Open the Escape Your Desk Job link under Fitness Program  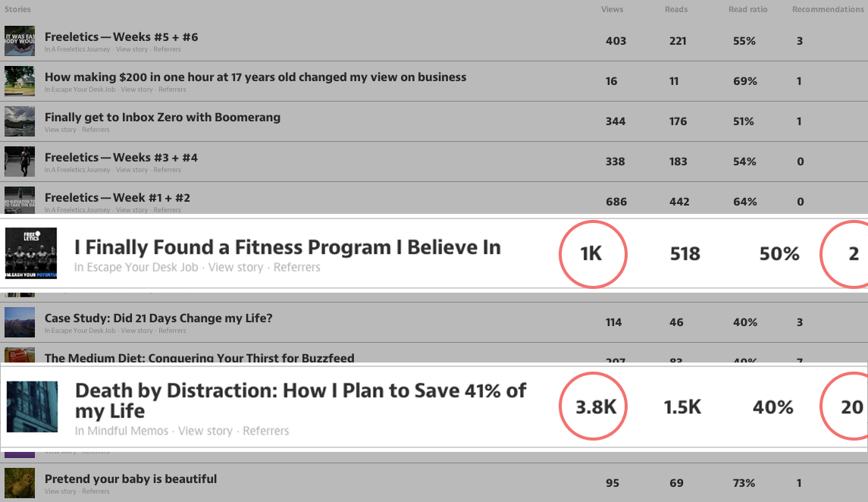pos(136,268)
